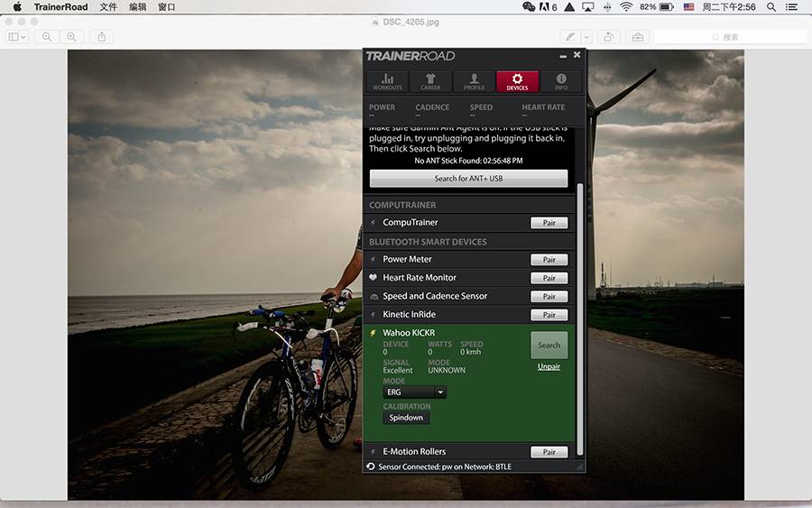Viewport: 812px width, 508px height.
Task: Click the Adobe menu bar icon
Action: coord(548,6)
